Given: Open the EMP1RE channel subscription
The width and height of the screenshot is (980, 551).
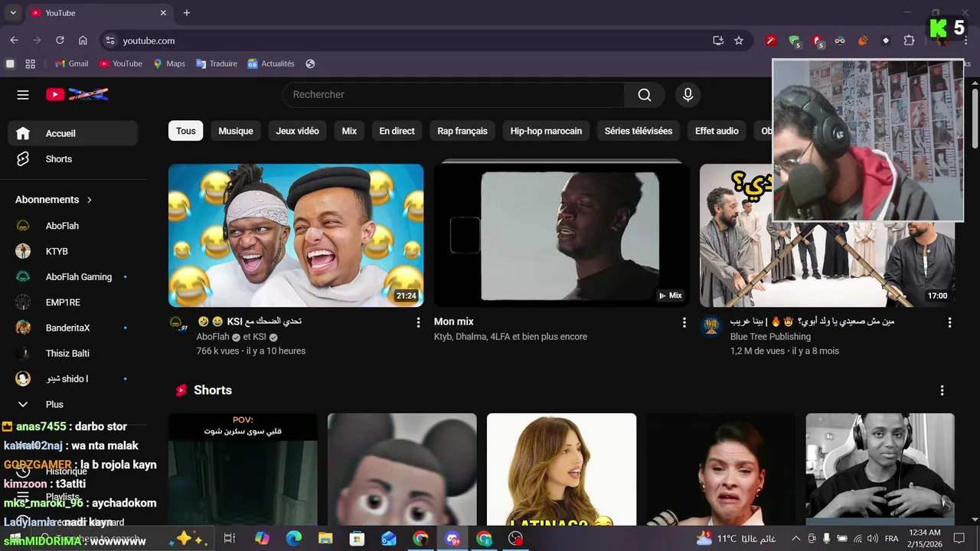Looking at the screenshot, I should click(73, 302).
